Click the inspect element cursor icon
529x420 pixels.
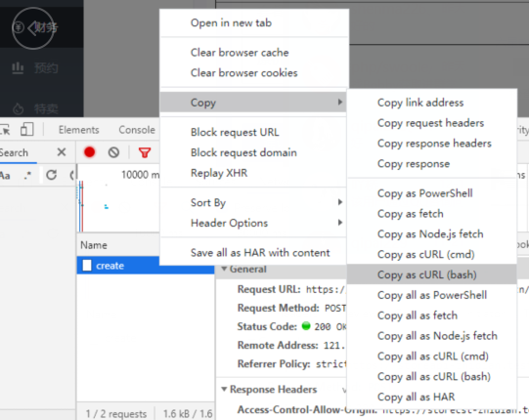coord(5,130)
